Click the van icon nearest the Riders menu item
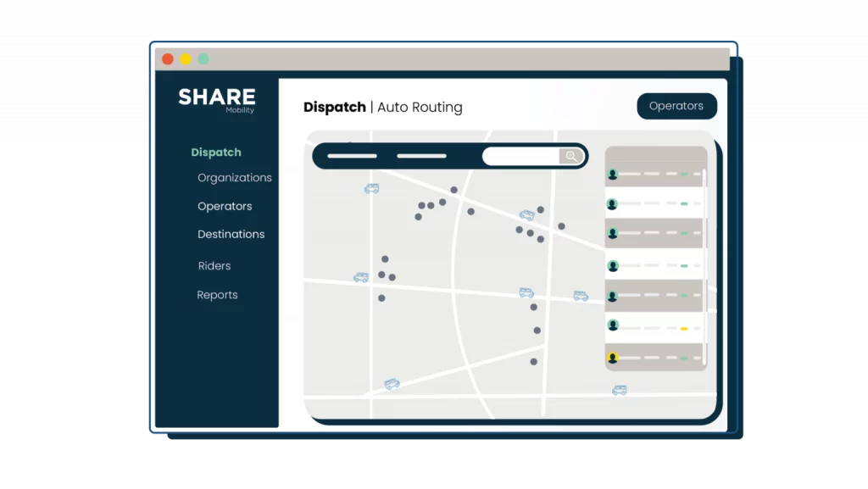The image size is (868, 489). click(361, 277)
